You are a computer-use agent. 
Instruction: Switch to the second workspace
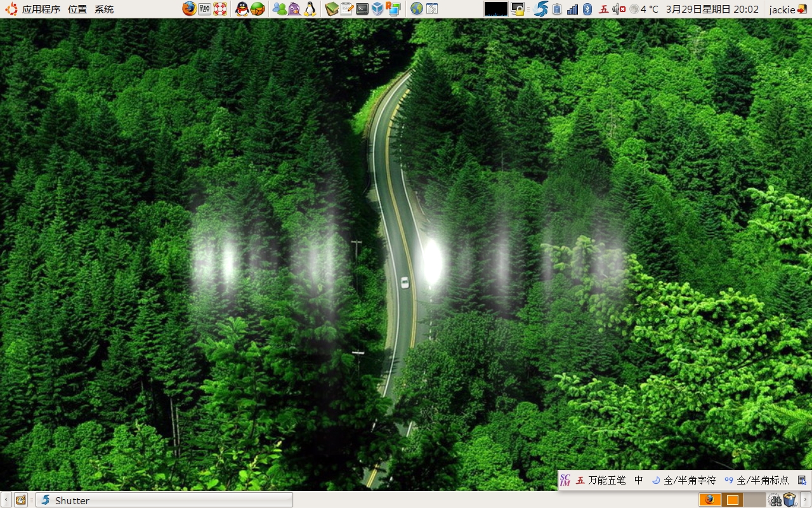733,499
